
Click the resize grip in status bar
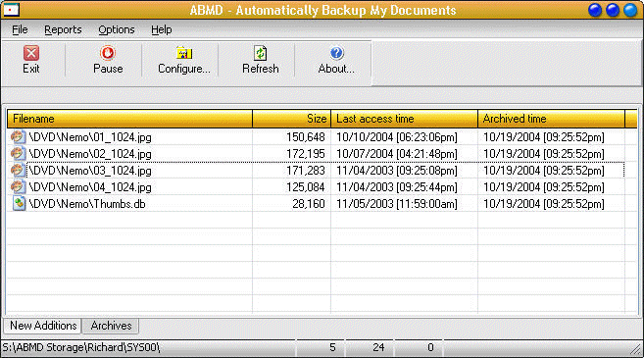tap(636, 348)
